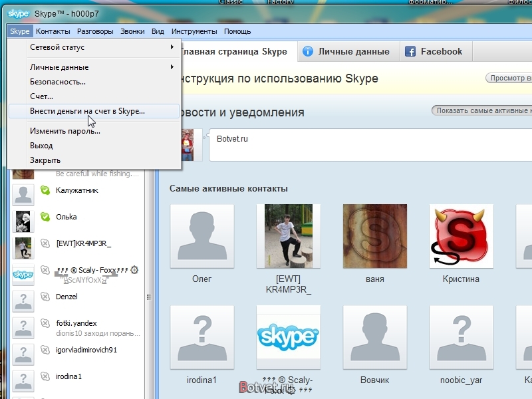Select Внести деньги на счет в Skype
The width and height of the screenshot is (532, 399).
coord(87,111)
